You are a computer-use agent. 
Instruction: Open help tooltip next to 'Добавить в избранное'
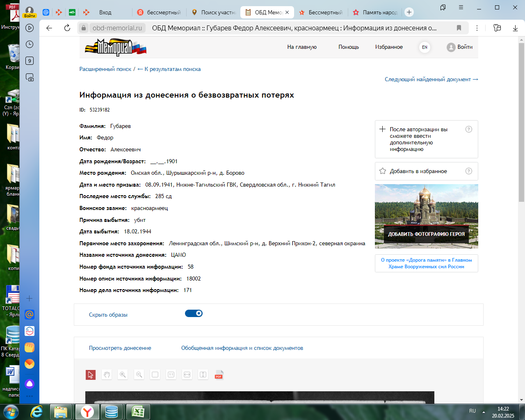click(469, 171)
